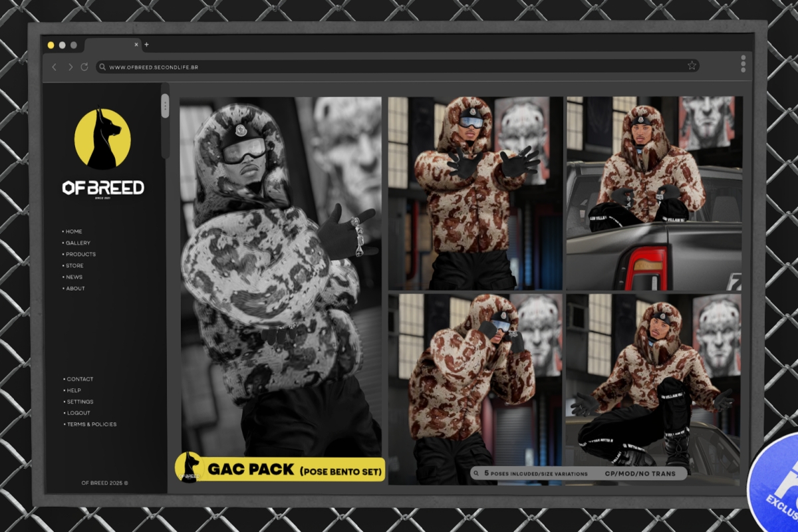This screenshot has width=798, height=532.
Task: Close the current browser tab
Action: pyautogui.click(x=136, y=45)
